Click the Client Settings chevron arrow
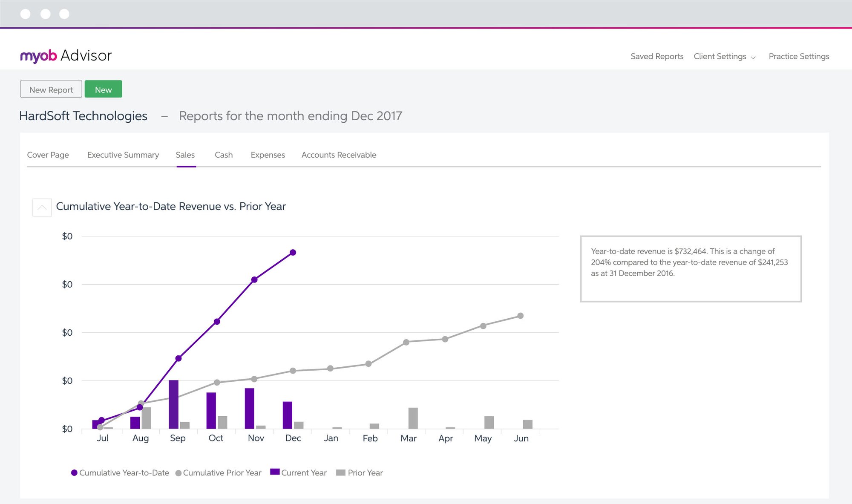Screen dimensions: 852x504 pyautogui.click(x=753, y=58)
